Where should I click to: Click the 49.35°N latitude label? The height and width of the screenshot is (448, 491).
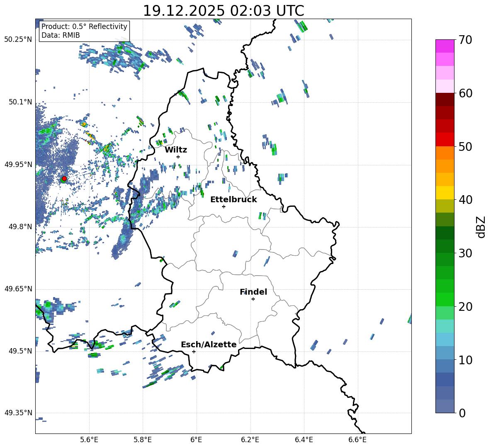18,413
